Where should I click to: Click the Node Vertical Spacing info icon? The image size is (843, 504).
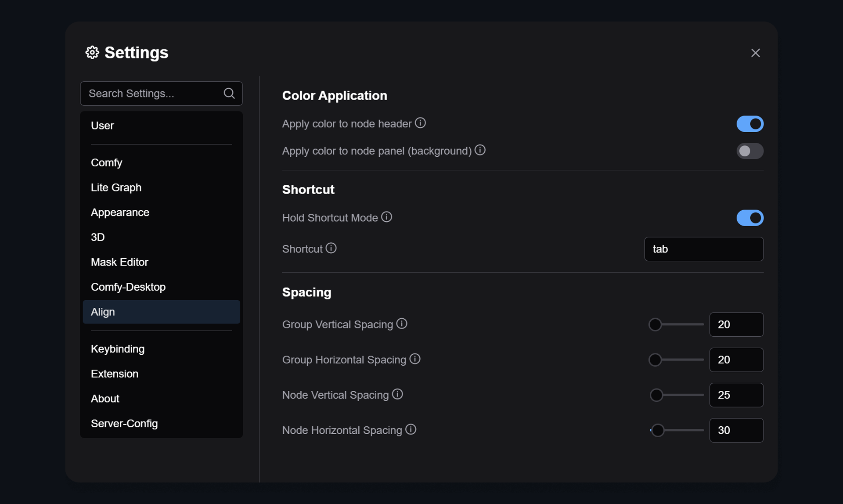coord(397,394)
